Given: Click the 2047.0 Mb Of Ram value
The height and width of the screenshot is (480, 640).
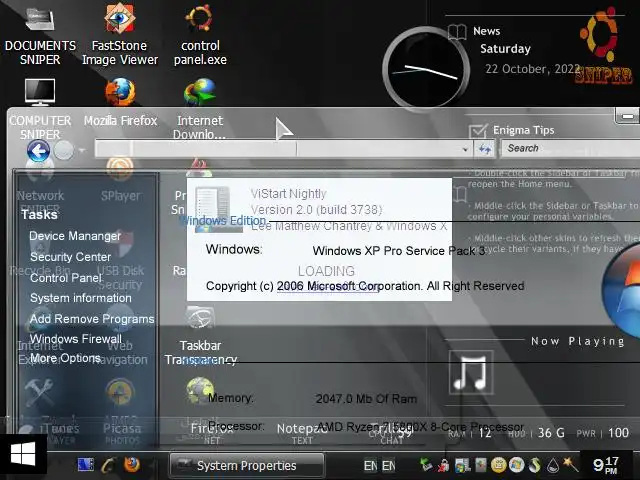Looking at the screenshot, I should [366, 399].
